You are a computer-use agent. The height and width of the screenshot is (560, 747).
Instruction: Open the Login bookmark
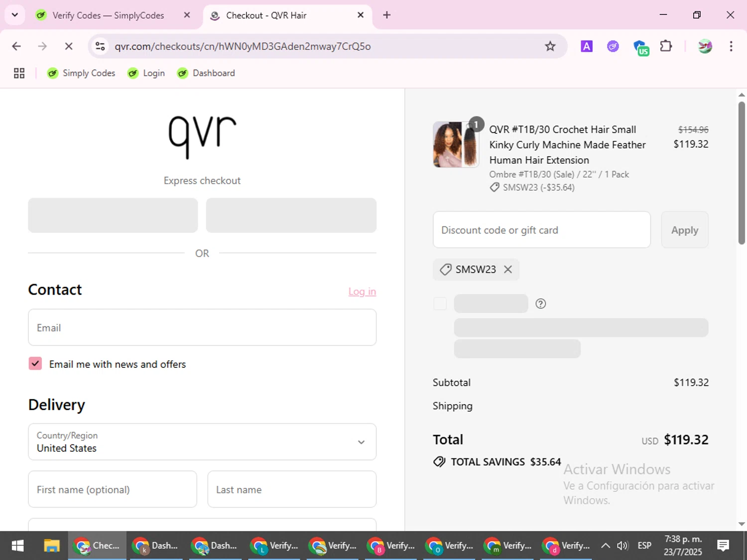146,73
